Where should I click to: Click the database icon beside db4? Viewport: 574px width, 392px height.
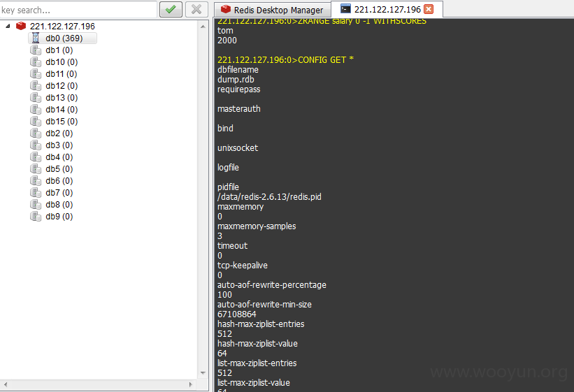pos(36,157)
